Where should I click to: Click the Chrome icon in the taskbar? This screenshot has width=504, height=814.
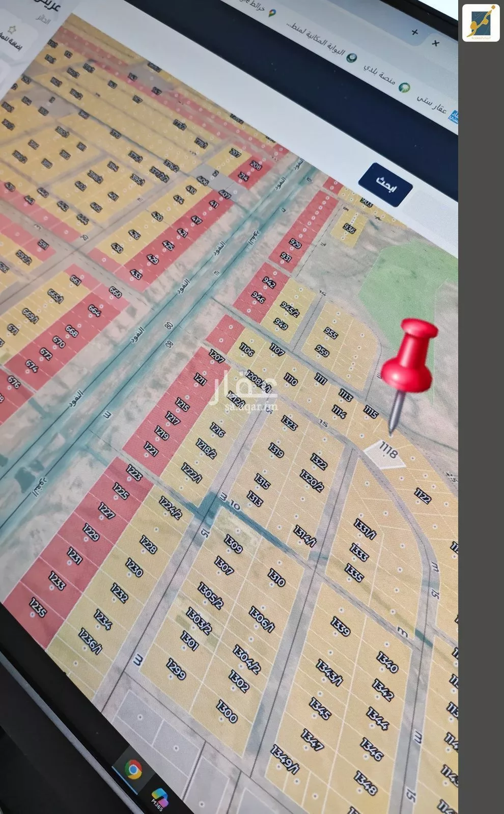(133, 769)
